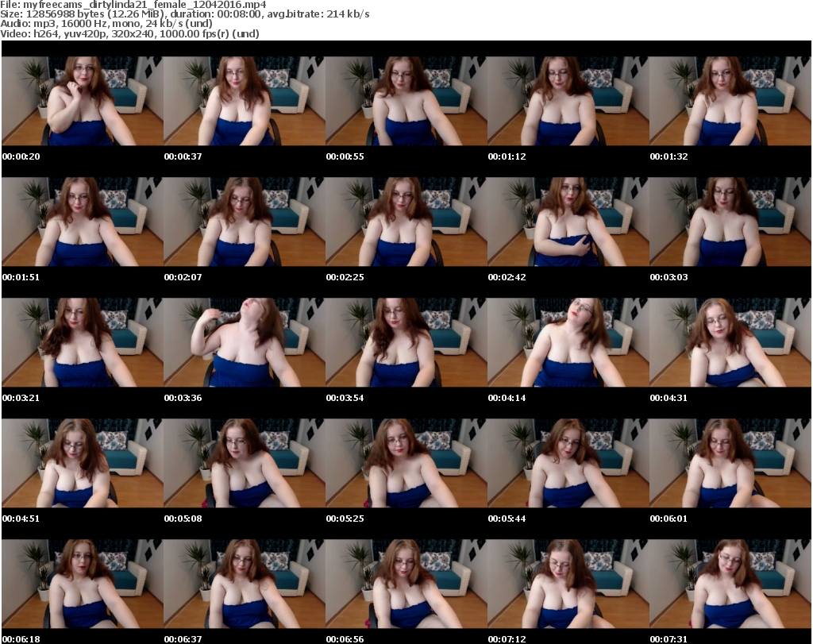Click the frame above timestamp 00:03:36
The height and width of the screenshot is (644, 813).
click(244, 342)
